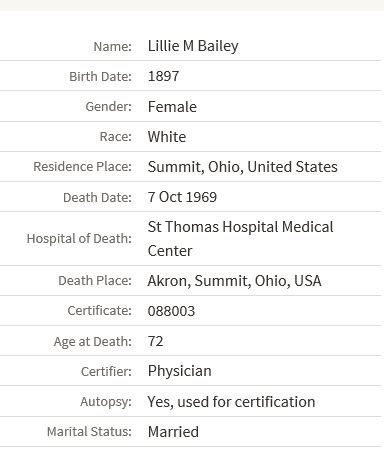
Task: Click the Name field label
Action: (x=113, y=46)
